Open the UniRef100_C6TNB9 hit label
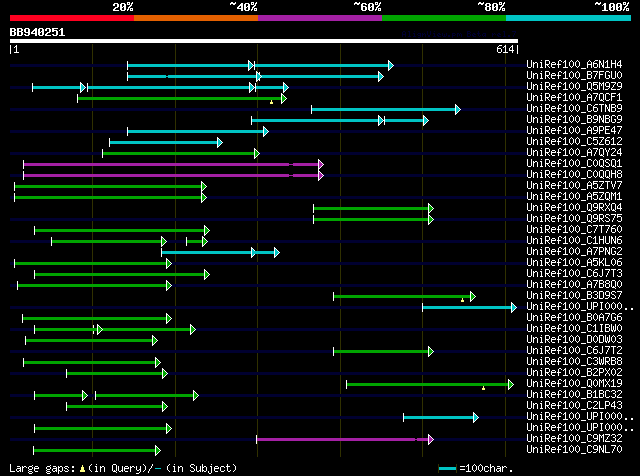Image resolution: width=640 pixels, height=476 pixels. tap(574, 108)
